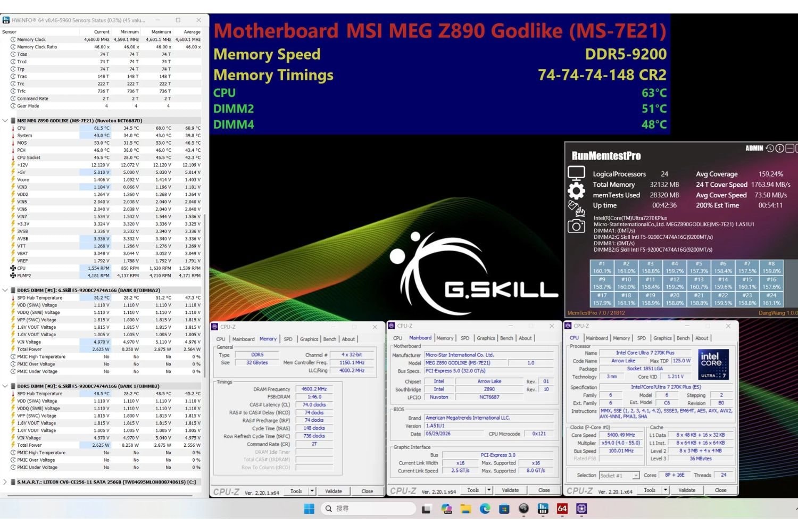Launch Microsoft Edge from the taskbar
Screen dimensions: 798x532
(485, 509)
